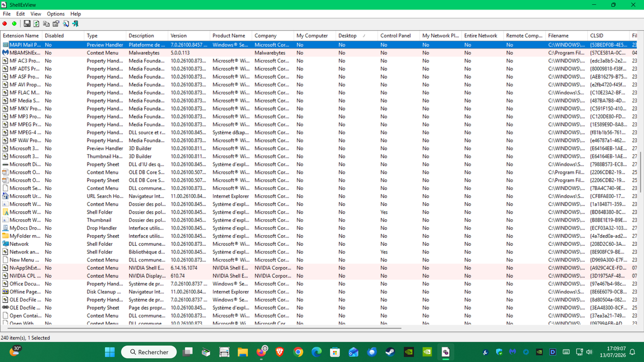
Task: Open the Options menu
Action: (x=56, y=14)
